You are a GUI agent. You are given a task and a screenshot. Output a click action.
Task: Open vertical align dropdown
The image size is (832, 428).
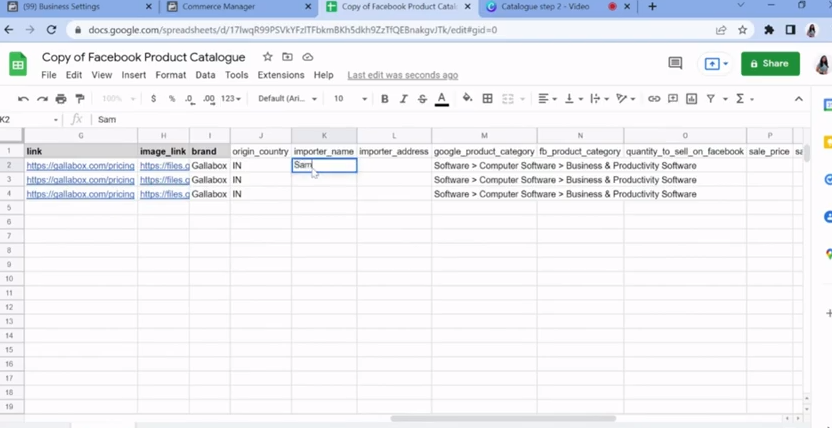[x=573, y=99]
